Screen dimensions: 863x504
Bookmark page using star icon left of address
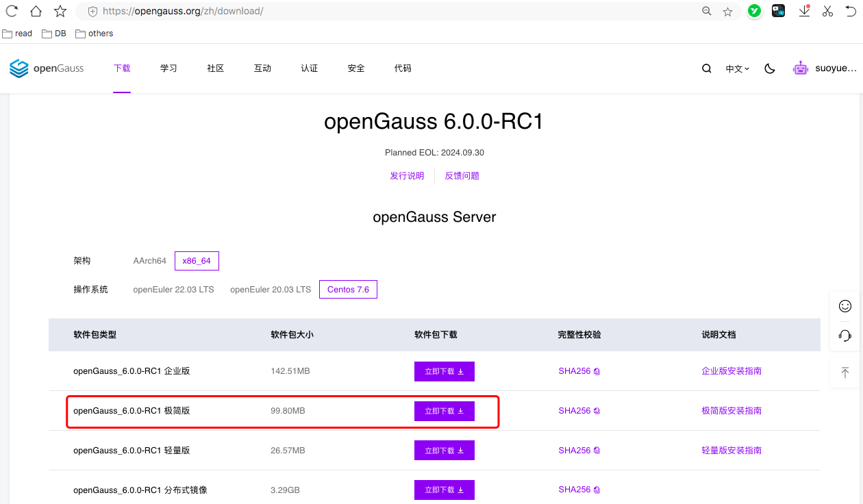click(60, 11)
